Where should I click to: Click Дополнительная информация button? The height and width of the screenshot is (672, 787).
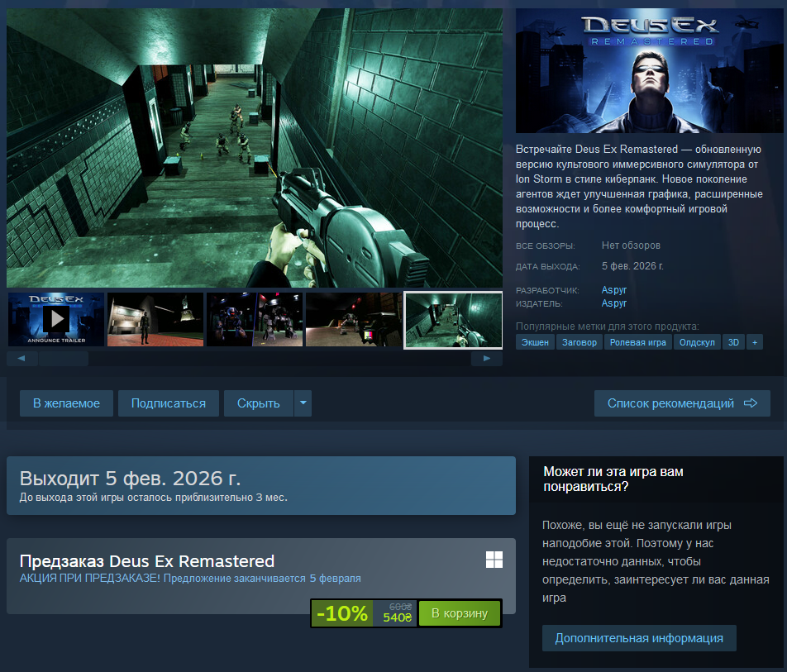639,638
